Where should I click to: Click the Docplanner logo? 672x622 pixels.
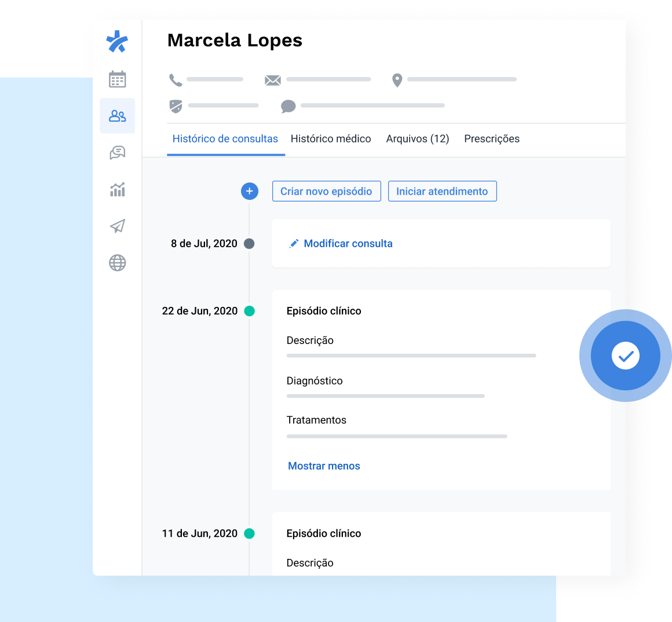point(118,41)
